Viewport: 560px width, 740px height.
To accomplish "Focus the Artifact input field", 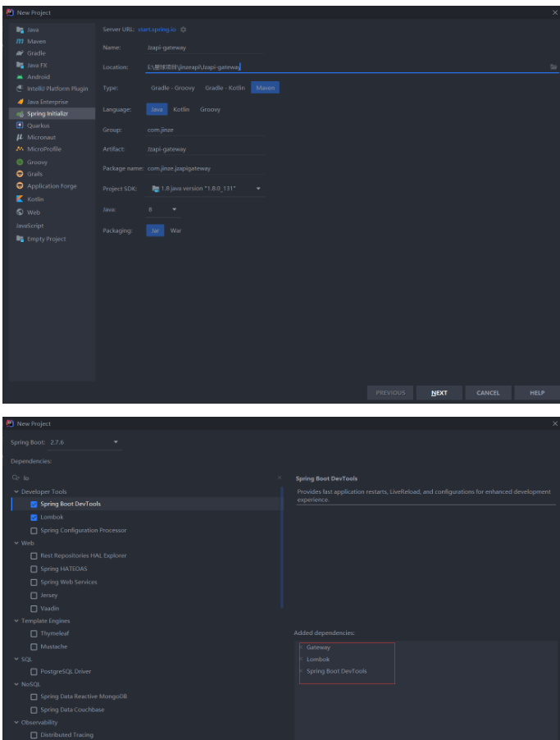I will [x=206, y=149].
